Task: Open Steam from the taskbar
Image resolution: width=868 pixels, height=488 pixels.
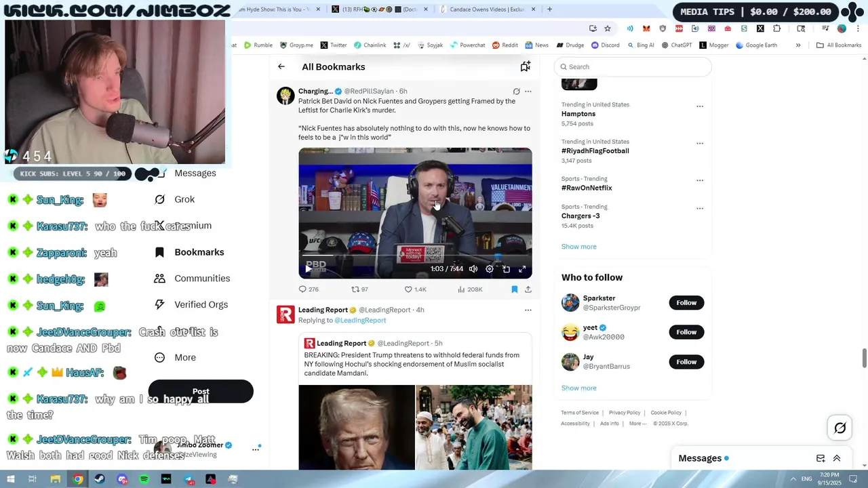Action: point(100,479)
